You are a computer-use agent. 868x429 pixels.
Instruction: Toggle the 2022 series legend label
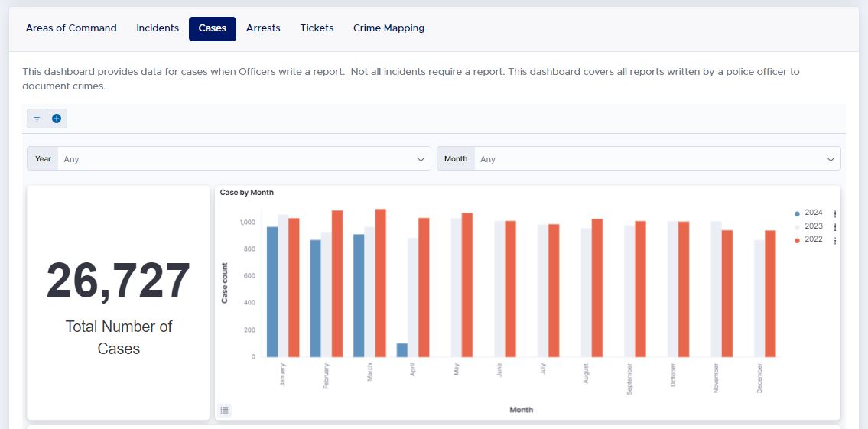point(814,239)
